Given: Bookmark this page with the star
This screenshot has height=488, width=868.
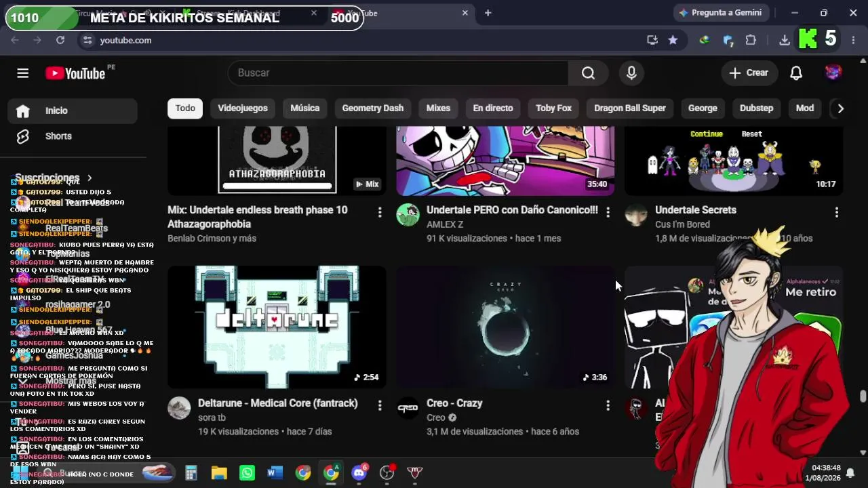Looking at the screenshot, I should click(x=673, y=40).
